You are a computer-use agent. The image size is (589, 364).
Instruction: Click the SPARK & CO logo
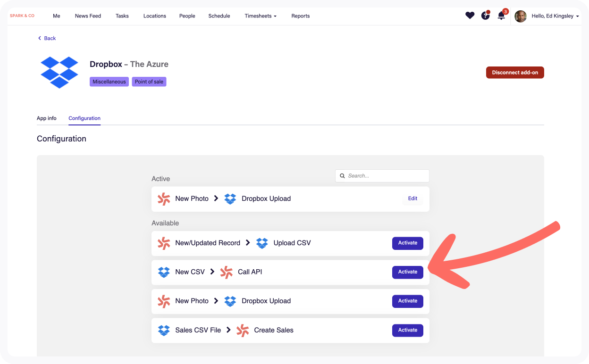[22, 16]
